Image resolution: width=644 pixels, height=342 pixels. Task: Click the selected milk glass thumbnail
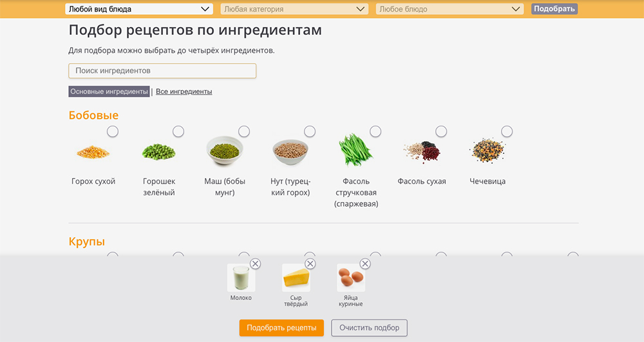[x=241, y=278]
